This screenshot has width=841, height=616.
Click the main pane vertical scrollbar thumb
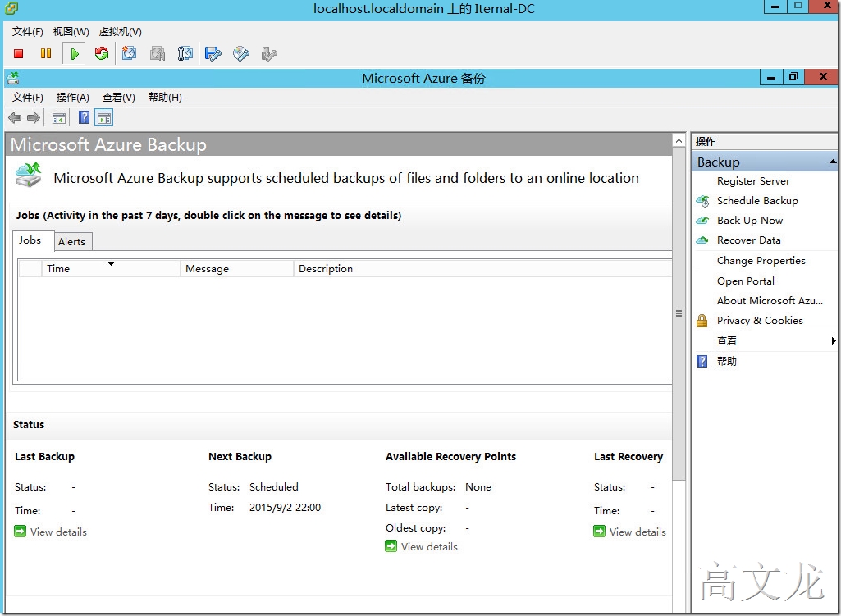679,313
